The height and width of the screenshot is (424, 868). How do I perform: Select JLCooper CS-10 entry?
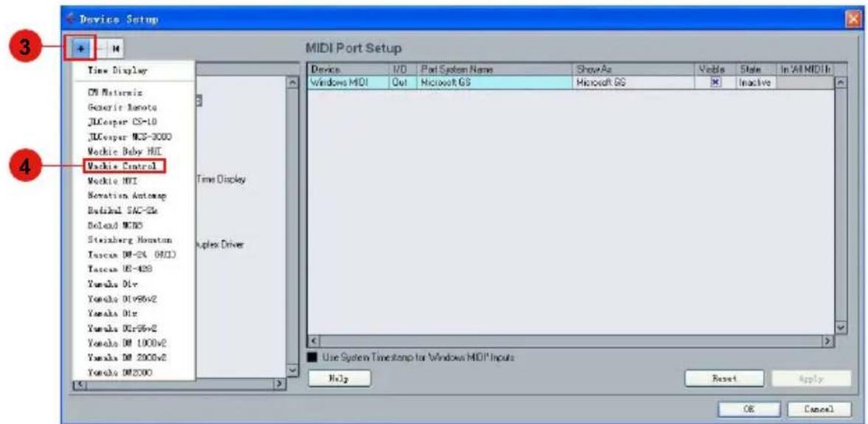121,122
